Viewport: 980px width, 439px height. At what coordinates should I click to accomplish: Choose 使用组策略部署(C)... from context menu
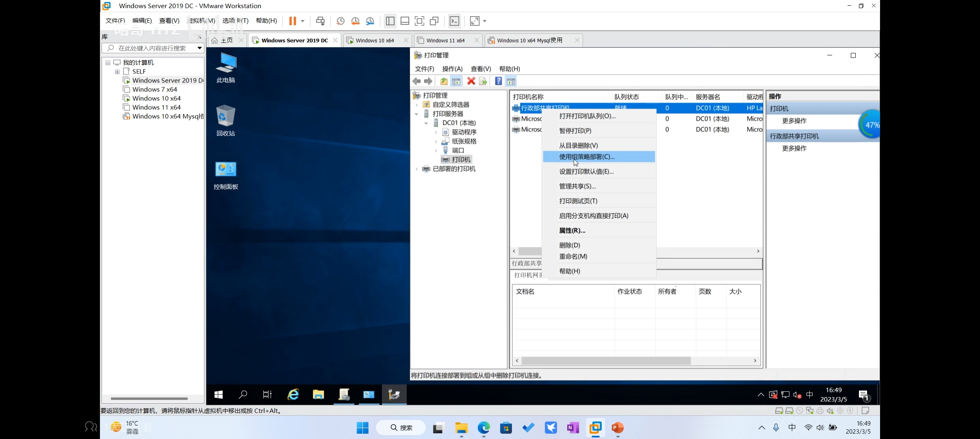pyautogui.click(x=587, y=157)
